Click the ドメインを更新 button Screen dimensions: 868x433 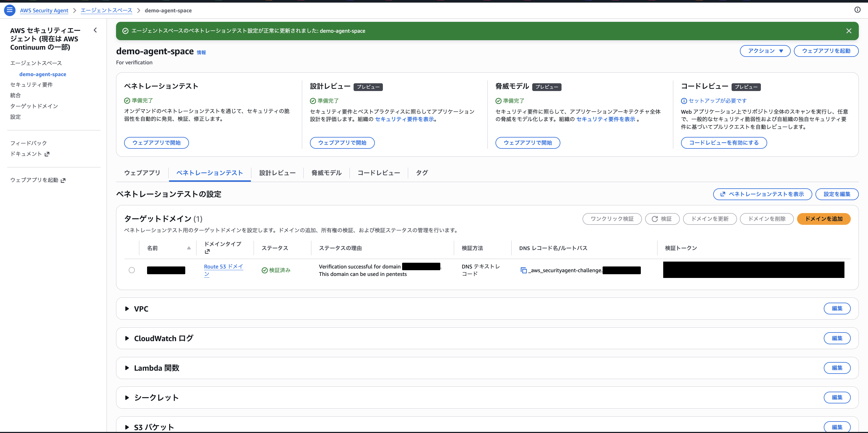[x=710, y=219]
